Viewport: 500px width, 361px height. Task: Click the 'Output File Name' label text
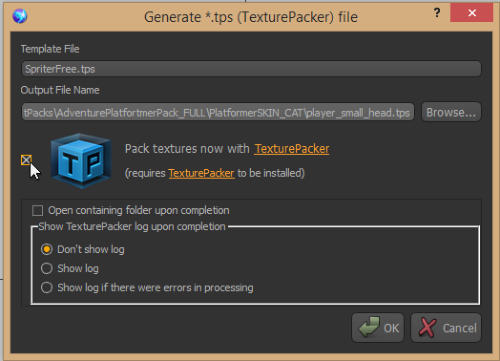click(x=60, y=90)
